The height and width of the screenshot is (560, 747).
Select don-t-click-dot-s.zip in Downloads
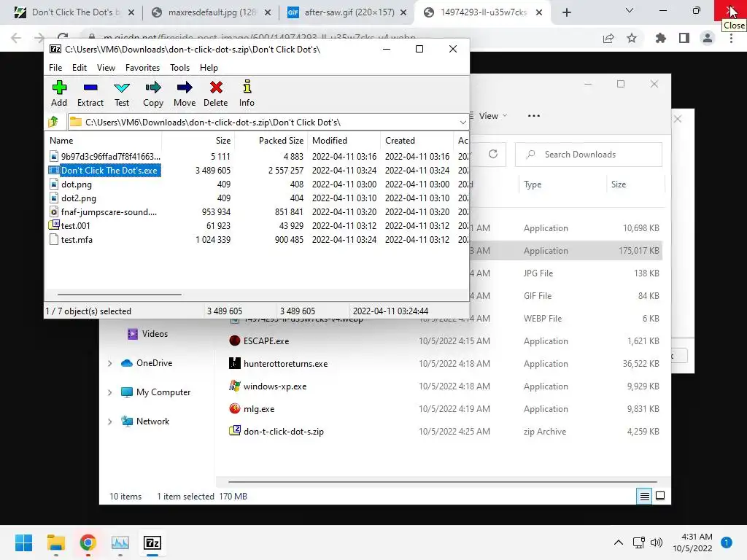pos(284,432)
